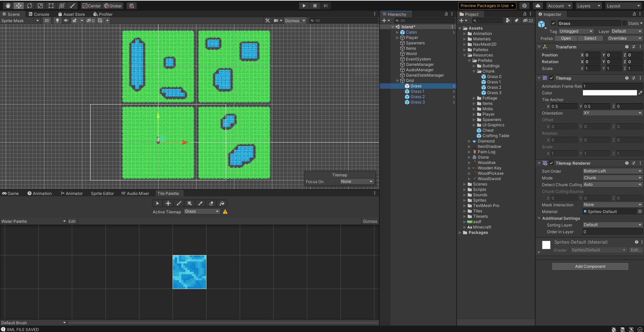Collapse the Grid object in Hierarchy
Screen dimensions: 644x332
point(398,81)
